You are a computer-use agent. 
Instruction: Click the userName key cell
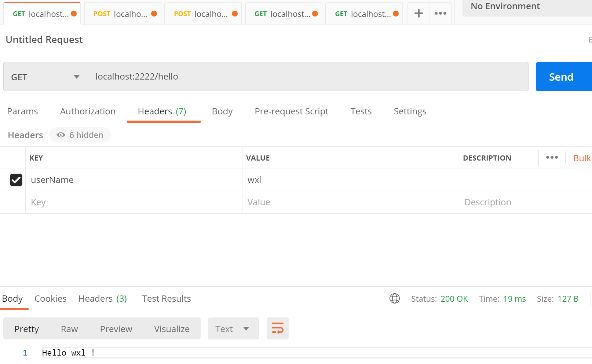134,180
